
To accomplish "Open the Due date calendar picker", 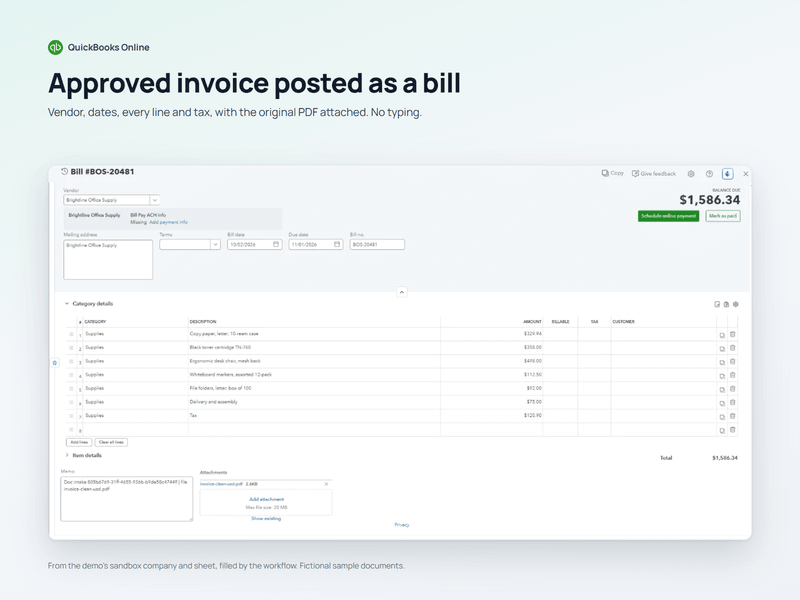I will tap(337, 244).
